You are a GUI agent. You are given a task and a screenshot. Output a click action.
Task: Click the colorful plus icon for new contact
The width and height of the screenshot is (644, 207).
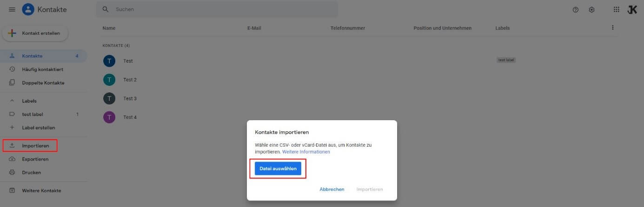(13, 33)
